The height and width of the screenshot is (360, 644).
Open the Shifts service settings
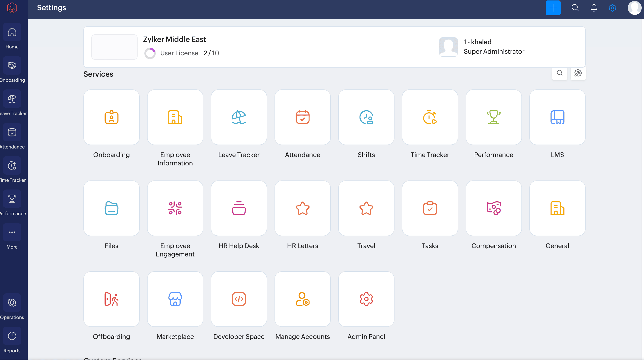(x=366, y=117)
